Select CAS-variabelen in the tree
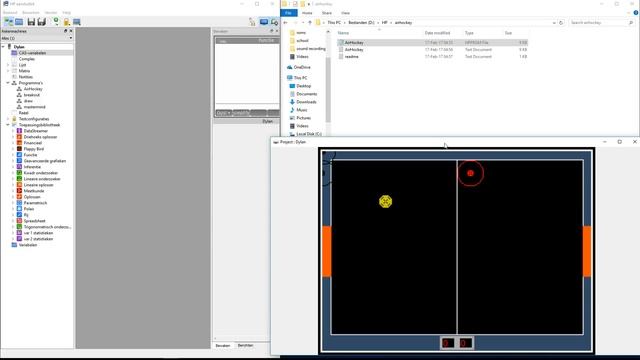The height and width of the screenshot is (360, 640). point(32,53)
